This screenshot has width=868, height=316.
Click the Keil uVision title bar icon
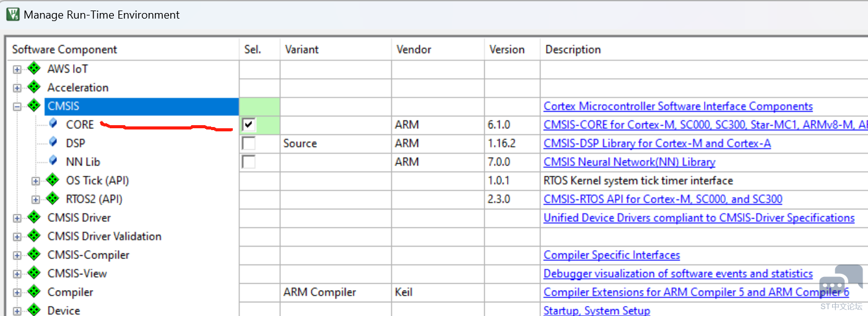[12, 14]
